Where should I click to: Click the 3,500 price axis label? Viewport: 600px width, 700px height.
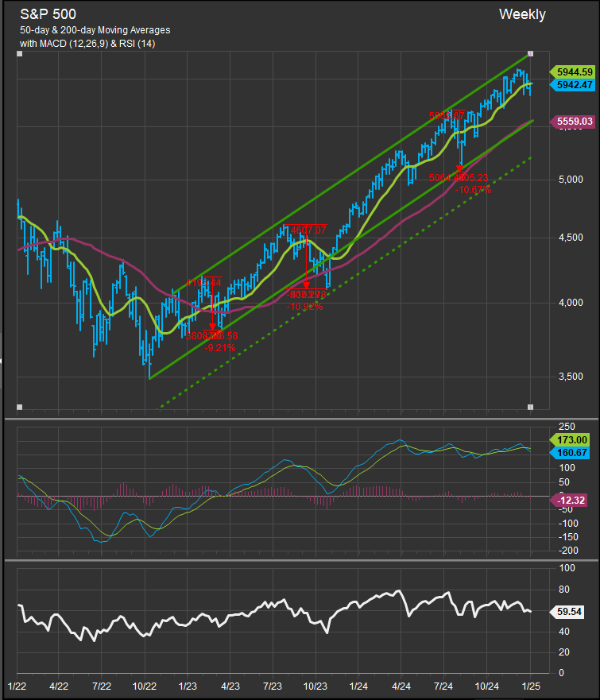[571, 377]
